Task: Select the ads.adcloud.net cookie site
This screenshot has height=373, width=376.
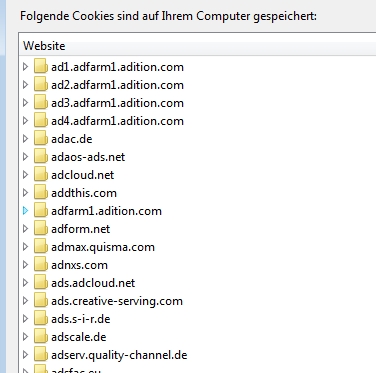Action: (x=93, y=283)
